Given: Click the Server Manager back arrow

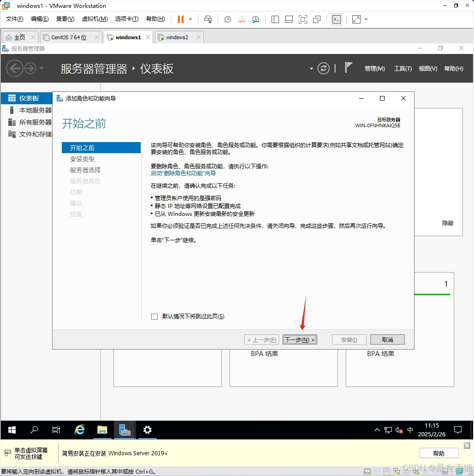Looking at the screenshot, I should pyautogui.click(x=15, y=68).
